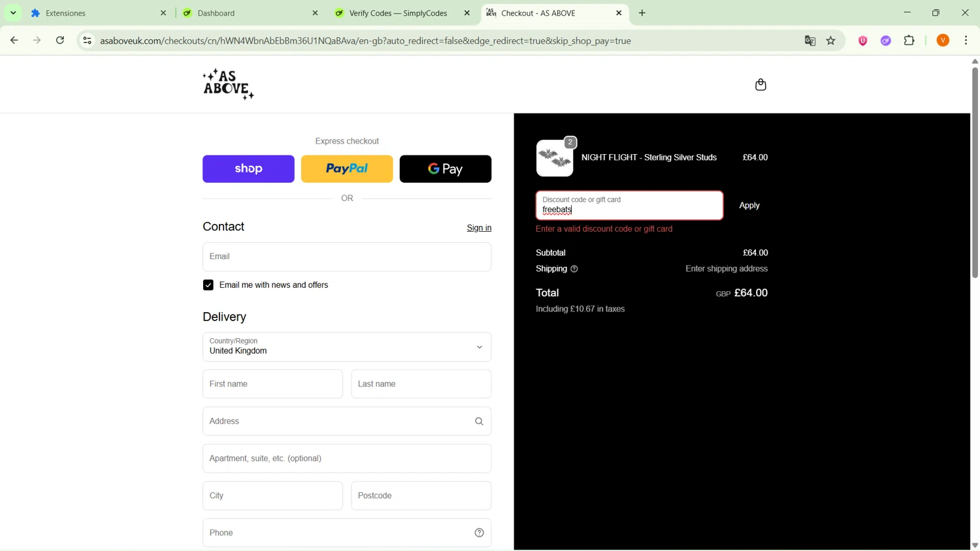Screen dimensions: 980x551
Task: Click the 'Enter shipping address' text
Action: (x=727, y=269)
